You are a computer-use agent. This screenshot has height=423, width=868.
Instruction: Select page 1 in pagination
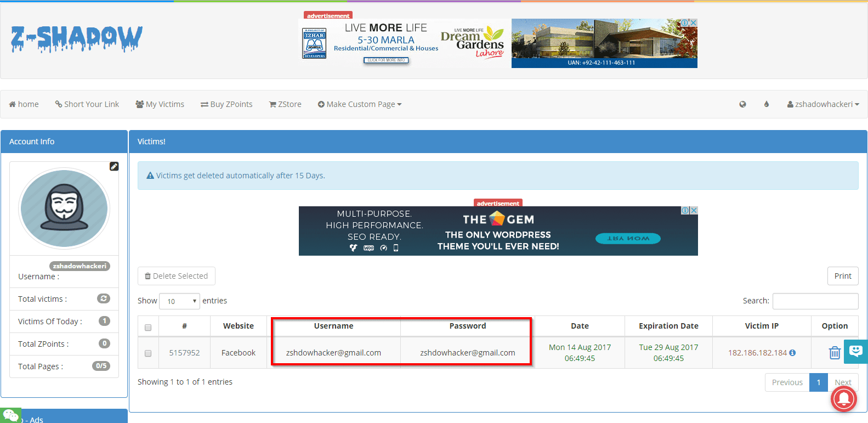click(x=819, y=382)
